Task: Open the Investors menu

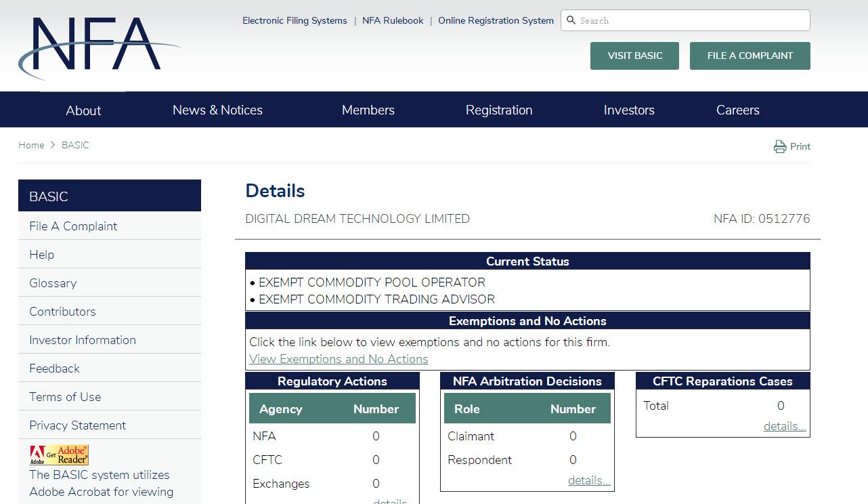Action: pos(629,110)
